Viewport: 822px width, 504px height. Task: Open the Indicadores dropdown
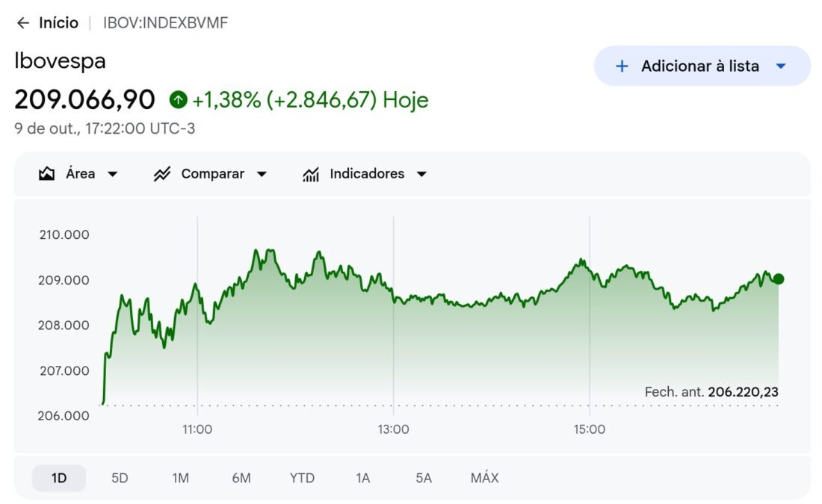tap(421, 174)
